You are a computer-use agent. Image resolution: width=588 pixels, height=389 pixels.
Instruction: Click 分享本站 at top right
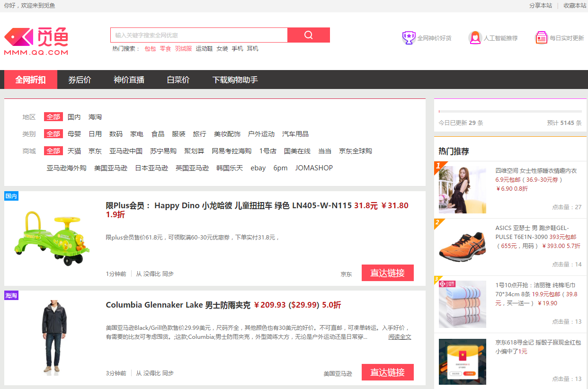[x=541, y=6]
